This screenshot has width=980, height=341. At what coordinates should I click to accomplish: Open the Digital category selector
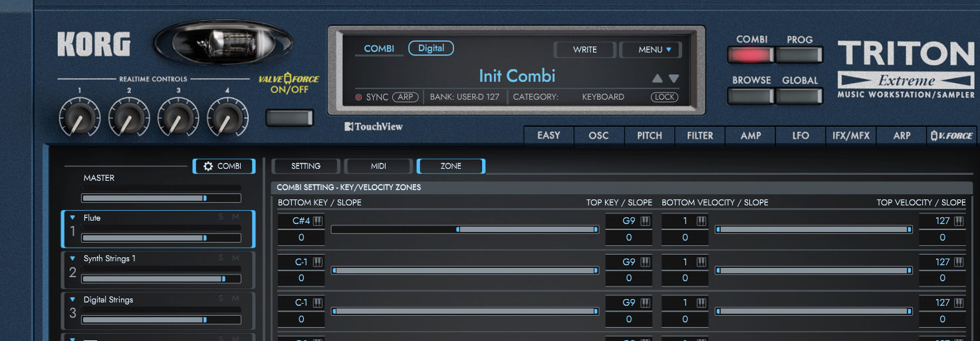pos(431,48)
